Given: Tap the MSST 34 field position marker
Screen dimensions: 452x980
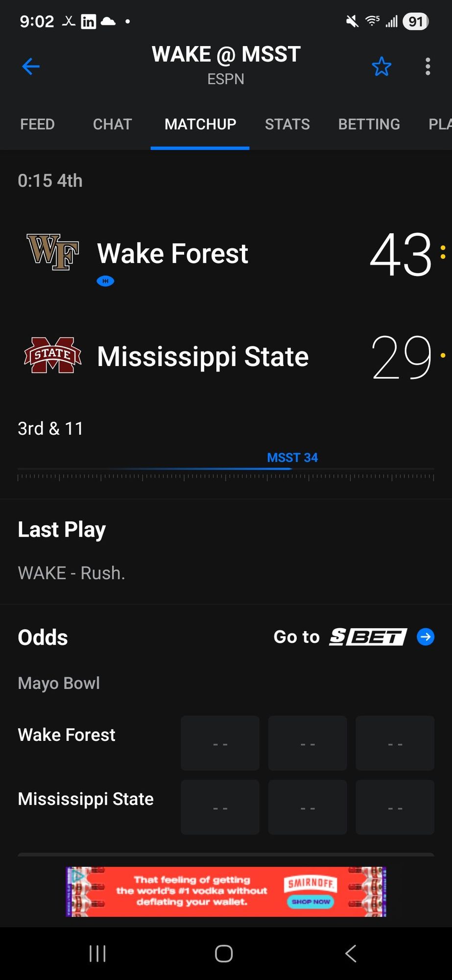Looking at the screenshot, I should click(x=292, y=458).
